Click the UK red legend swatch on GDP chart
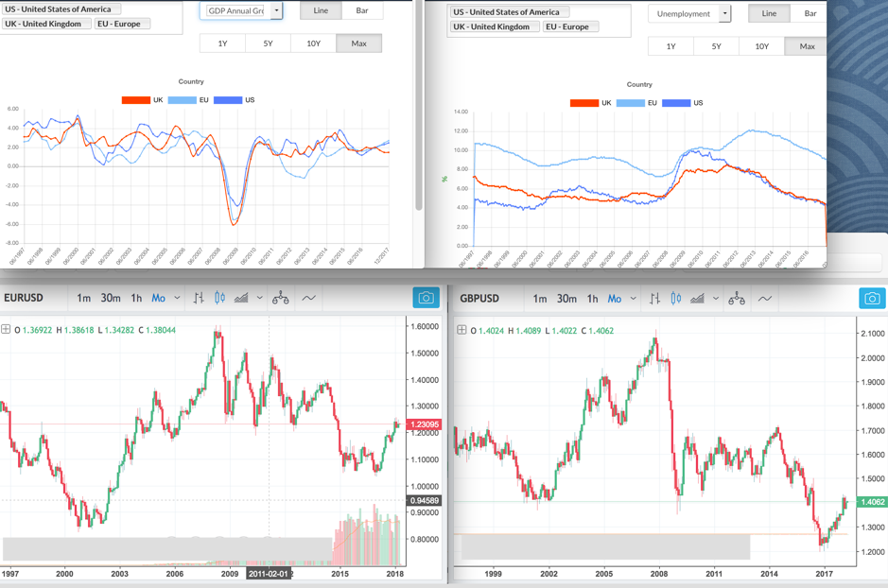This screenshot has width=888, height=588. tap(135, 99)
